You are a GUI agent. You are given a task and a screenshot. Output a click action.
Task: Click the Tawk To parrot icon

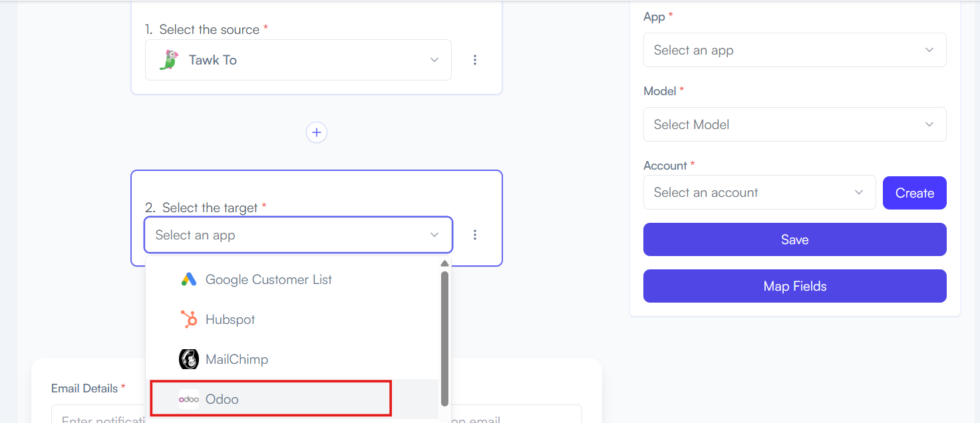[x=169, y=60]
